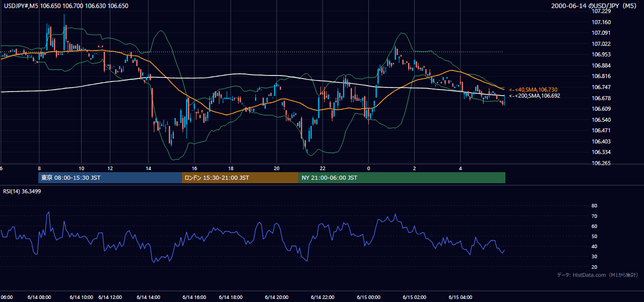Click price axis value 106.884

point(601,65)
